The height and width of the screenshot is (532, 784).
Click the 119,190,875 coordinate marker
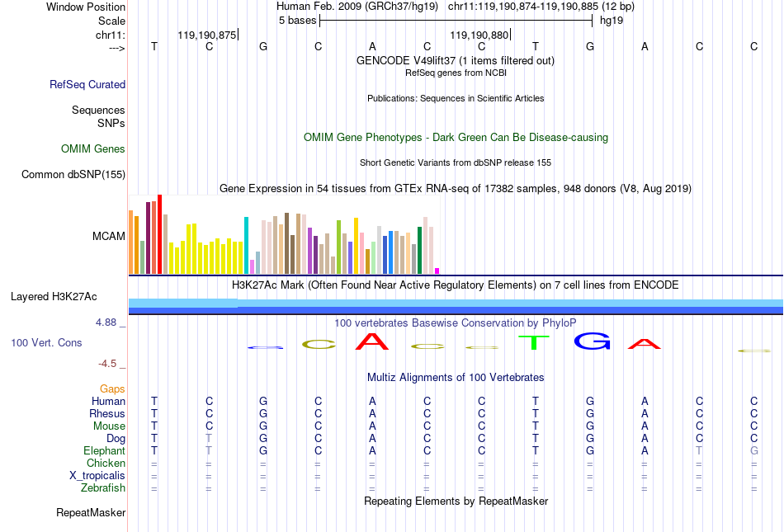[207, 35]
